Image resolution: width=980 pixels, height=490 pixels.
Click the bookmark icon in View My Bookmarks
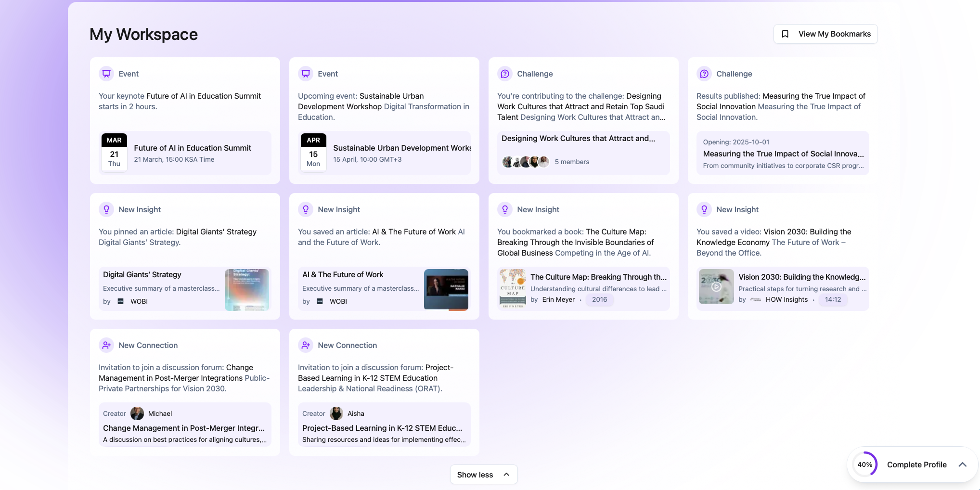coord(785,34)
